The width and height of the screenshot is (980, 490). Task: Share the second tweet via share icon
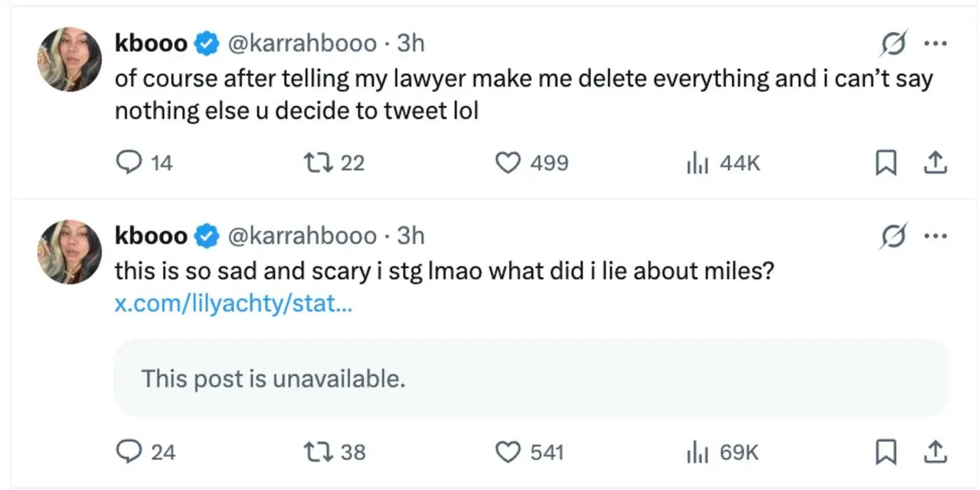pos(934,452)
